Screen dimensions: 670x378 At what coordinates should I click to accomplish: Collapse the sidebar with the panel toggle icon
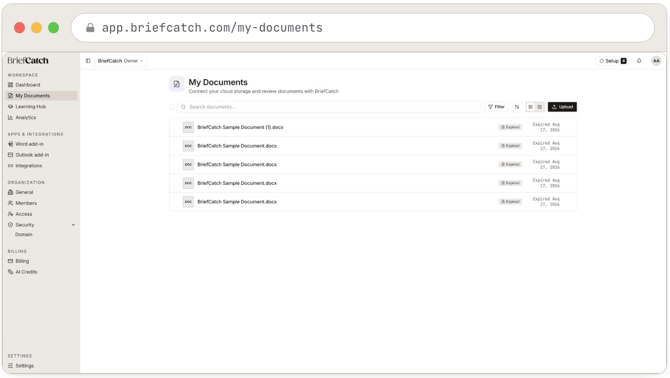point(88,61)
